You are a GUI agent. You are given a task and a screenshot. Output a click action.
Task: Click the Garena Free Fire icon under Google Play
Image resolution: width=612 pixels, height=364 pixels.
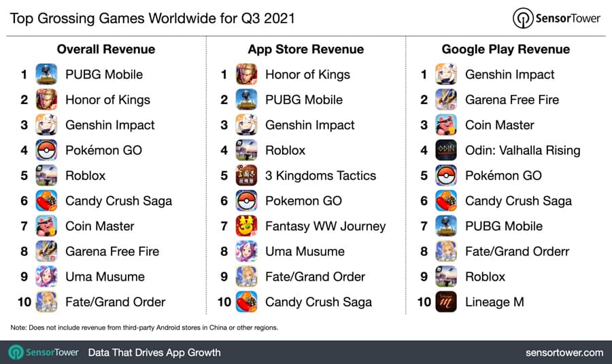coord(446,100)
